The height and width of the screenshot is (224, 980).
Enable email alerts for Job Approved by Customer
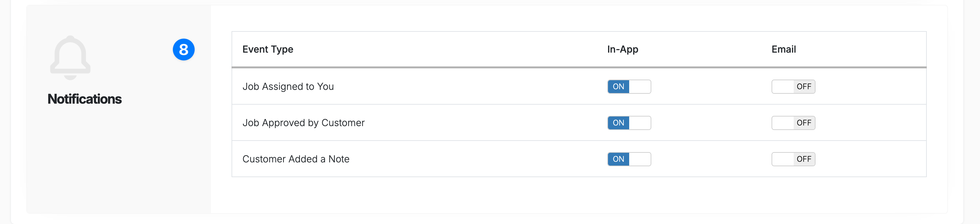click(793, 123)
